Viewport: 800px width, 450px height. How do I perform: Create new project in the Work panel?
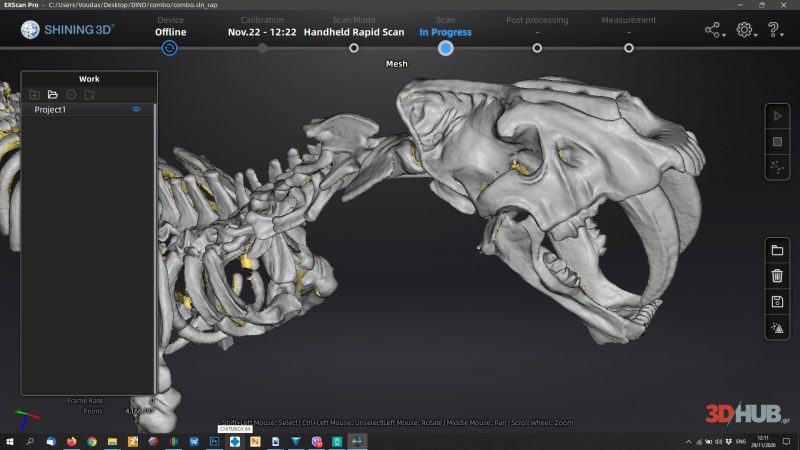click(34, 94)
